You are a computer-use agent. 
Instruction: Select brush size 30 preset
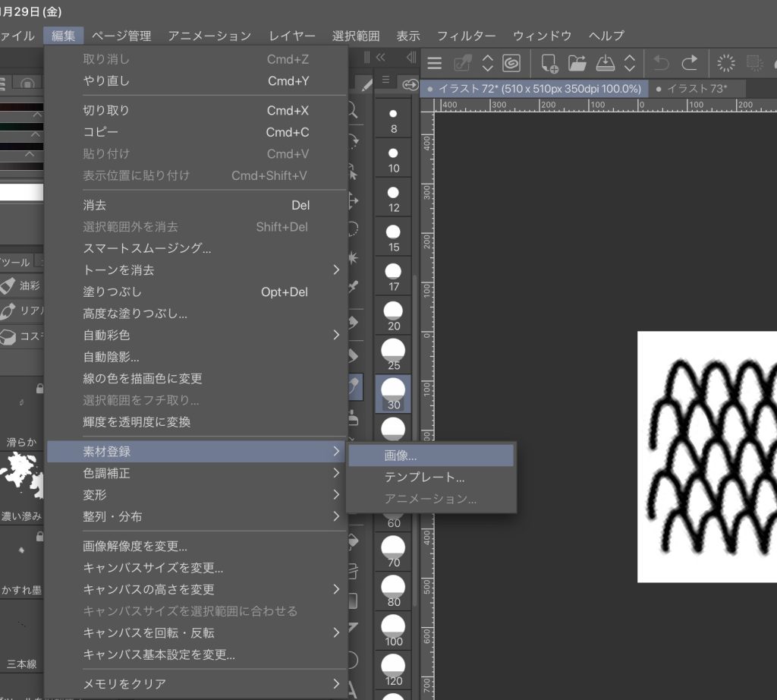click(393, 393)
